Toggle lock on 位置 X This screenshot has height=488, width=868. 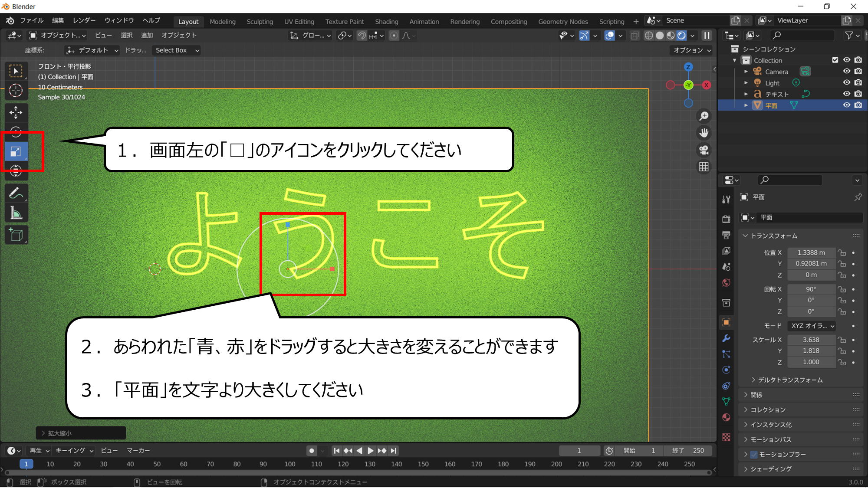[842, 252]
